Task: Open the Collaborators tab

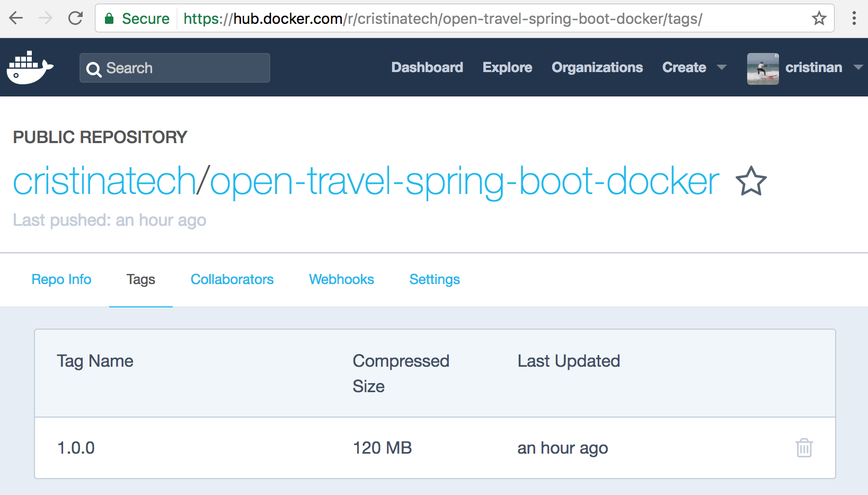Action: 232,279
